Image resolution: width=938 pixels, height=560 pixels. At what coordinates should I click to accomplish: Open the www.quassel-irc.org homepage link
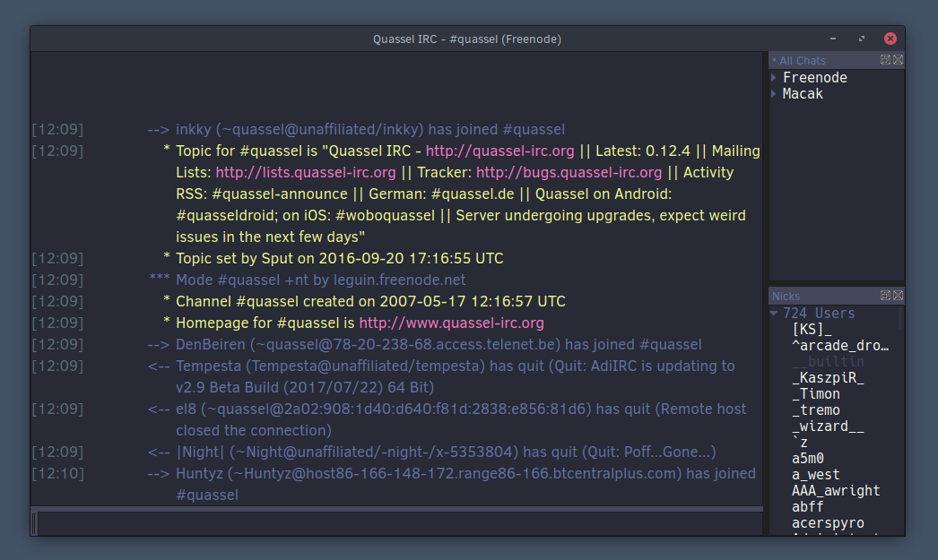pyautogui.click(x=451, y=323)
